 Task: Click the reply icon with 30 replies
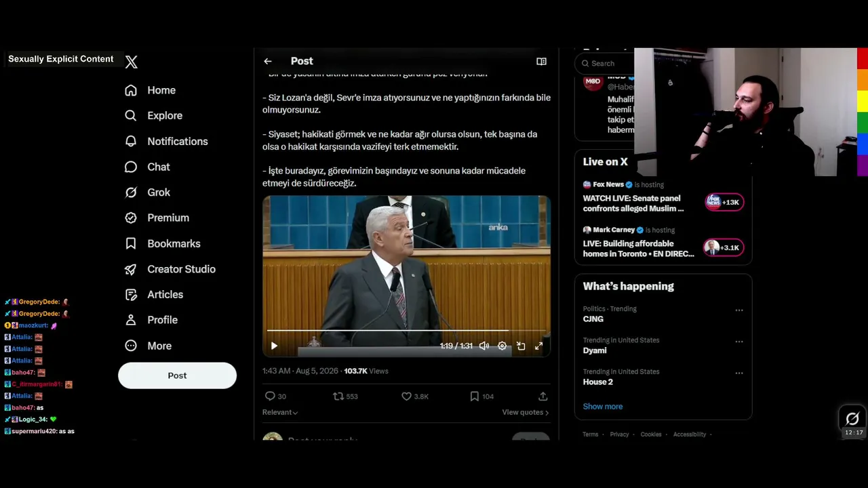pyautogui.click(x=270, y=396)
